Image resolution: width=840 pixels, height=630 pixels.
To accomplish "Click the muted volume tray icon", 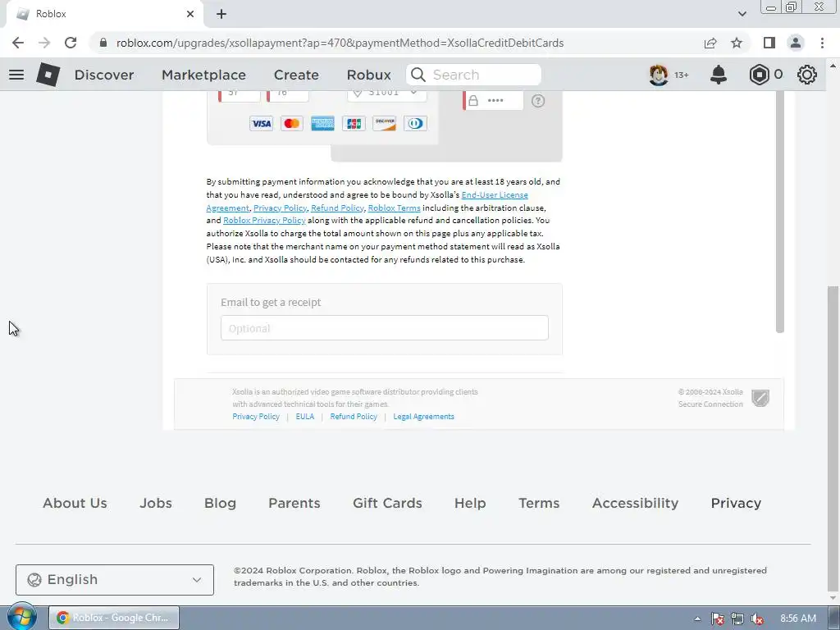I will (x=757, y=619).
